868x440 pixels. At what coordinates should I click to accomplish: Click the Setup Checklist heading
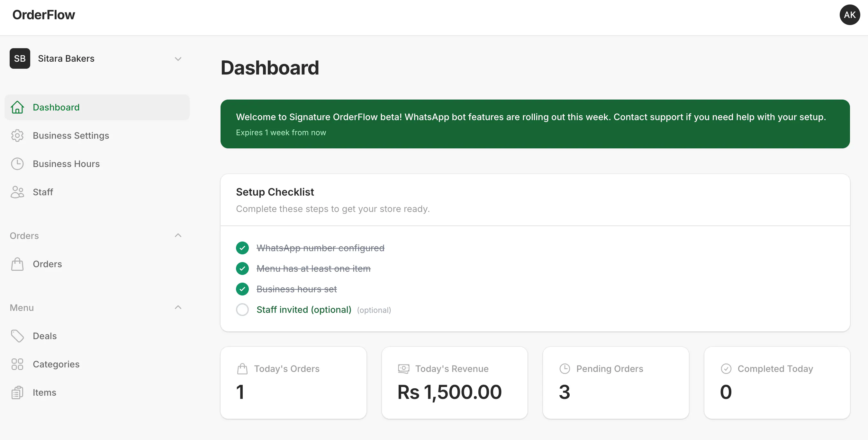(x=275, y=192)
